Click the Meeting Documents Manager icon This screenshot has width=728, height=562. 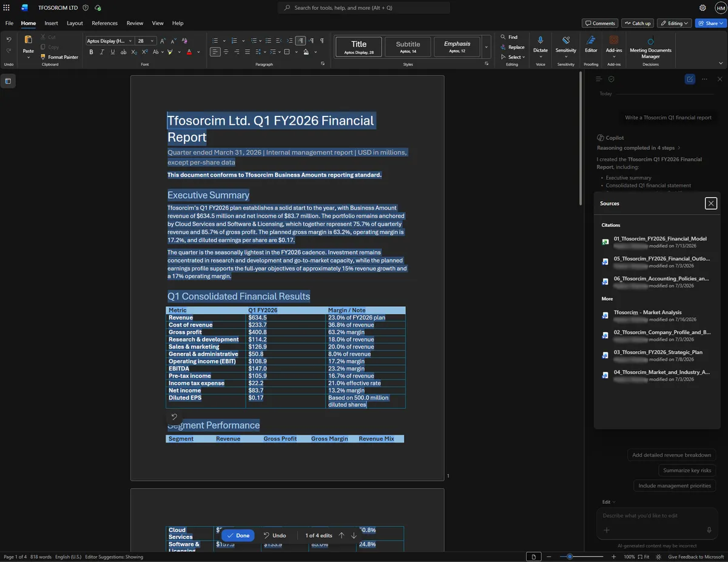[650, 41]
